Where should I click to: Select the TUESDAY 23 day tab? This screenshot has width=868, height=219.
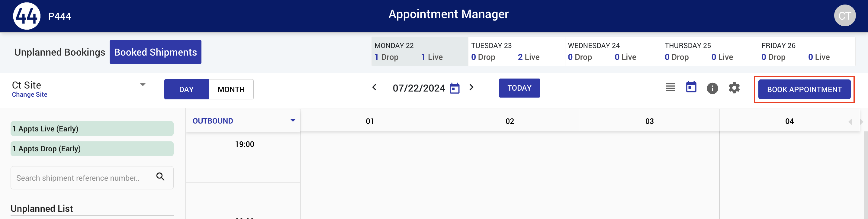coord(516,51)
